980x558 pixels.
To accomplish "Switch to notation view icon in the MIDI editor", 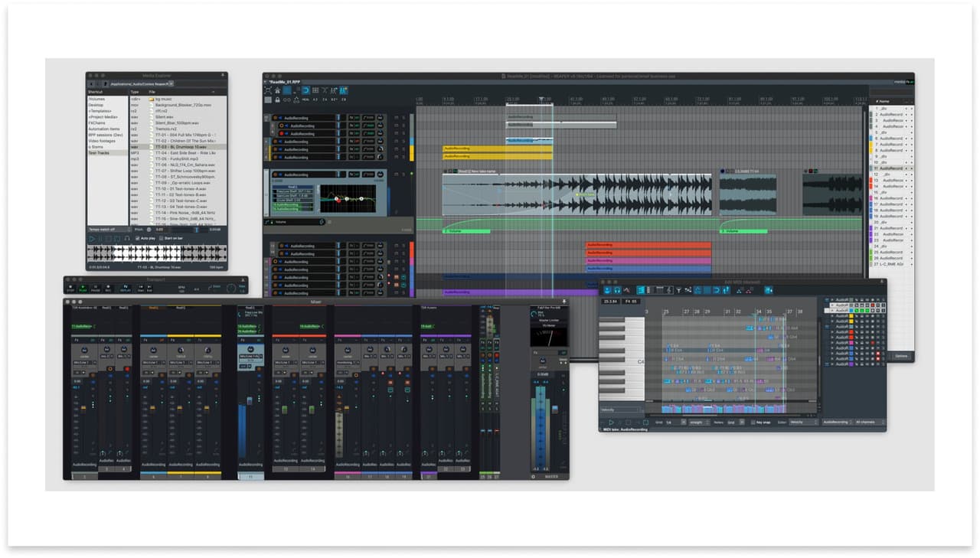I will tap(669, 290).
